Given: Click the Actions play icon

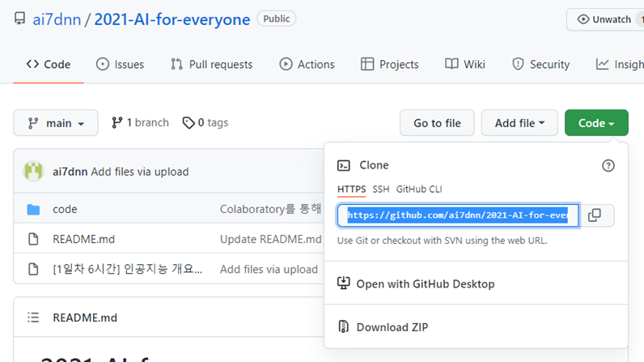Looking at the screenshot, I should pos(286,64).
